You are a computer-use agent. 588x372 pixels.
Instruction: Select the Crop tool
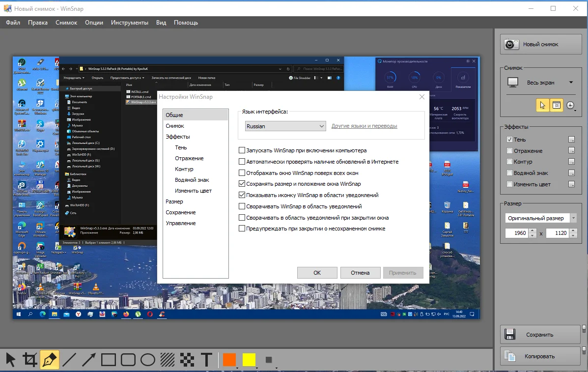point(30,360)
